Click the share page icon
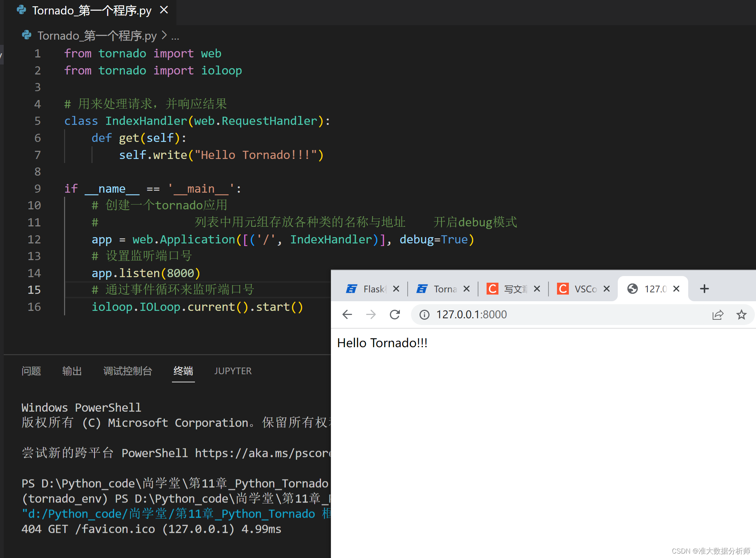 [x=718, y=315]
